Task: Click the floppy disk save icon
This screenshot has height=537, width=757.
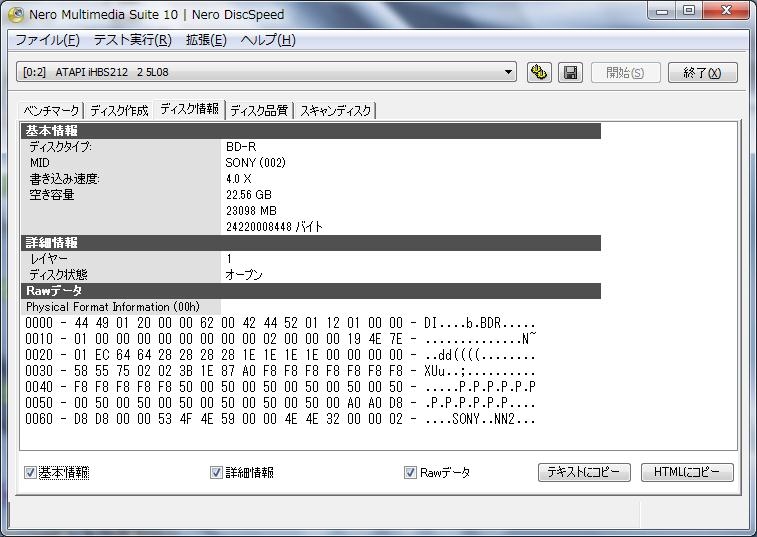Action: point(570,72)
